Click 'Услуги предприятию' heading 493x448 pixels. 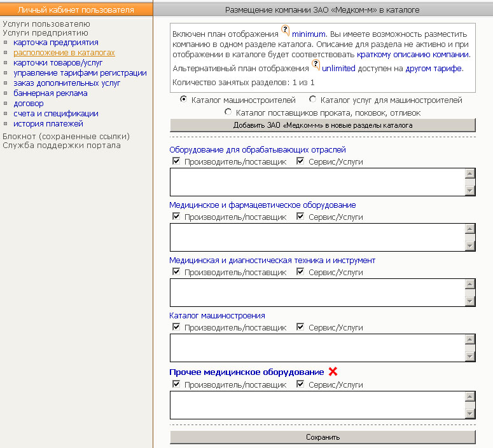tap(45, 33)
